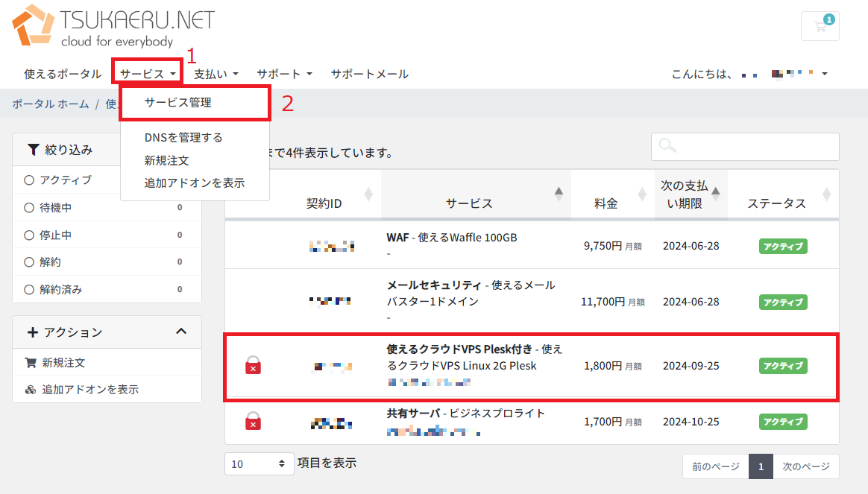Go to 使えるポータル nav item
868x494 pixels.
[x=63, y=74]
